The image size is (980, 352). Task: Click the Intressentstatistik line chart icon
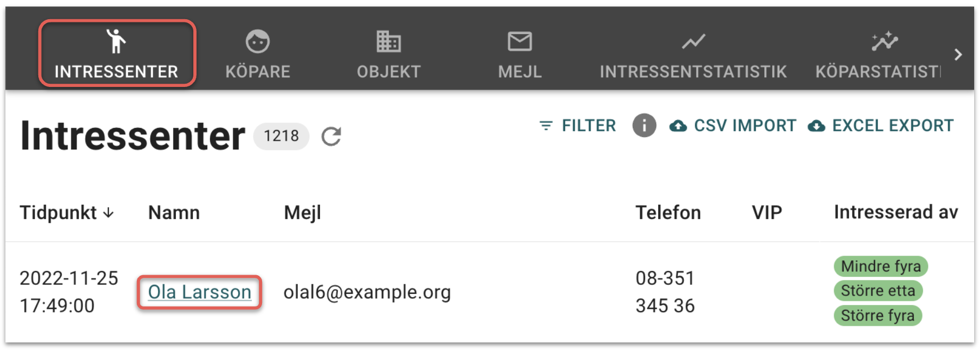pos(693,41)
